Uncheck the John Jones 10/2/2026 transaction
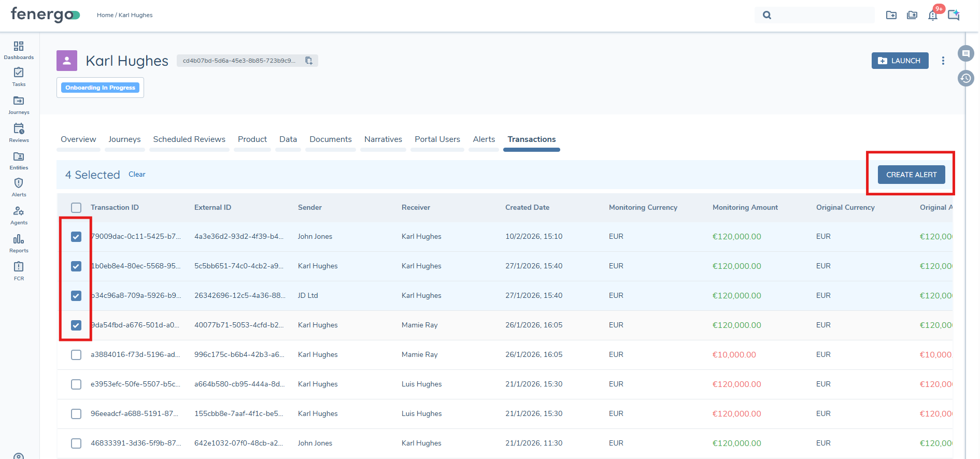 coord(76,237)
